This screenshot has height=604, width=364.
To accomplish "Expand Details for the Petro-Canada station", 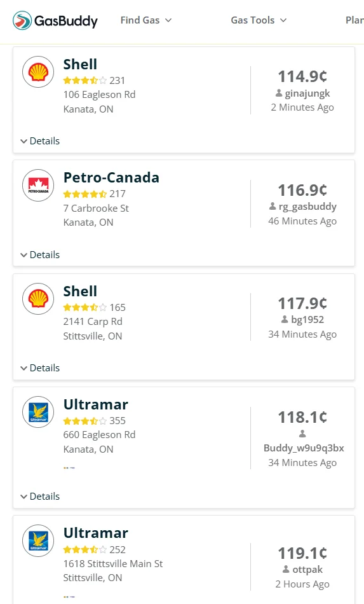I will pyautogui.click(x=40, y=254).
